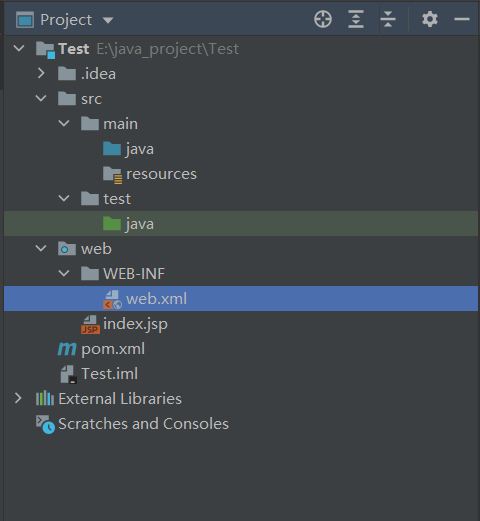The height and width of the screenshot is (521, 480).
Task: Collapse the src folder
Action: (41, 98)
